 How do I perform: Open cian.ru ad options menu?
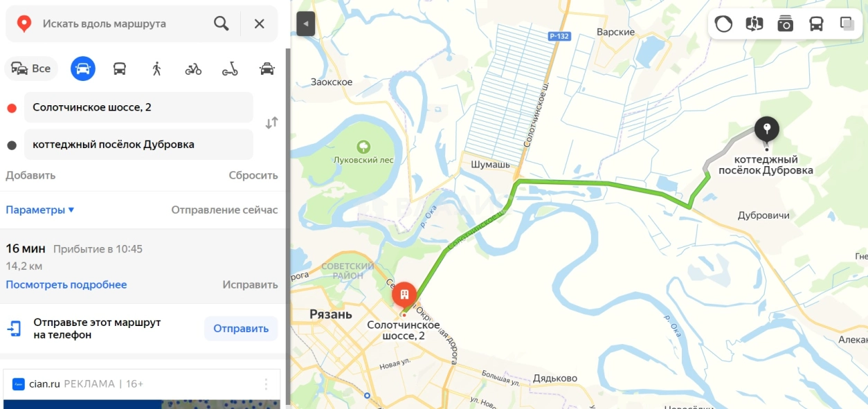point(266,384)
